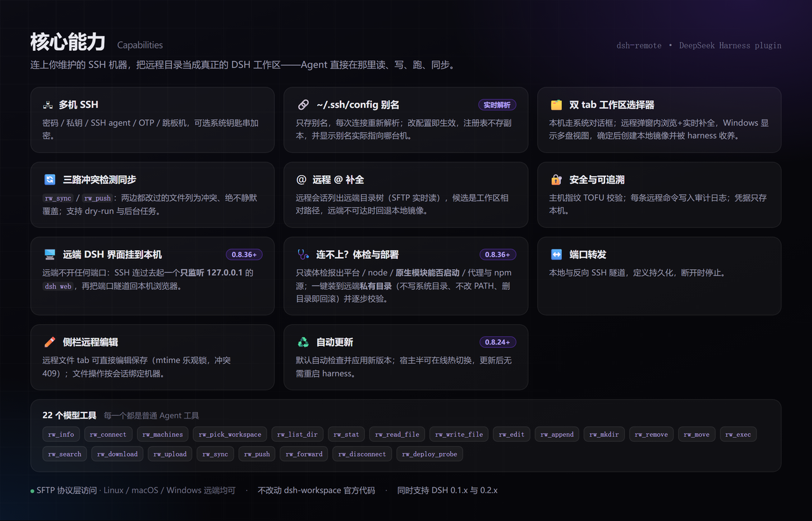
Task: Select the rw_forward tool chip
Action: (304, 454)
